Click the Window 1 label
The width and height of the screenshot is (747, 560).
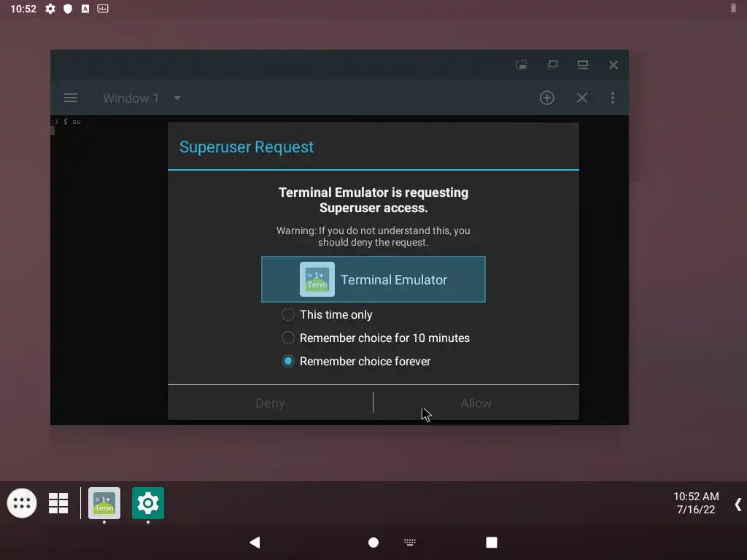pos(131,98)
